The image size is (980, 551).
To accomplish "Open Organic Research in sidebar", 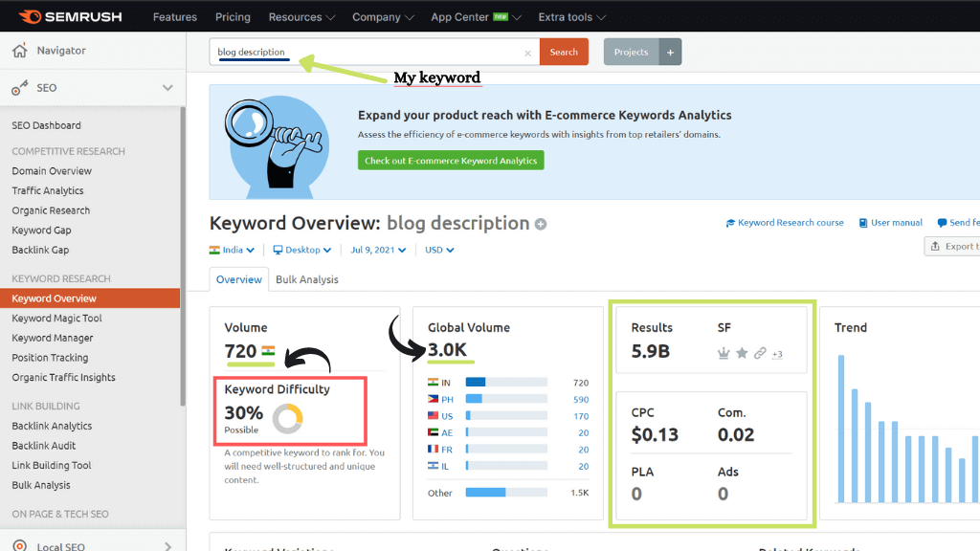I will (51, 210).
